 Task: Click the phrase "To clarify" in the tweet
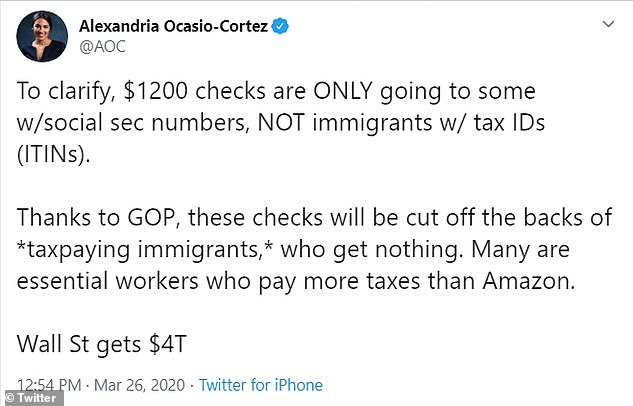pyautogui.click(x=61, y=90)
